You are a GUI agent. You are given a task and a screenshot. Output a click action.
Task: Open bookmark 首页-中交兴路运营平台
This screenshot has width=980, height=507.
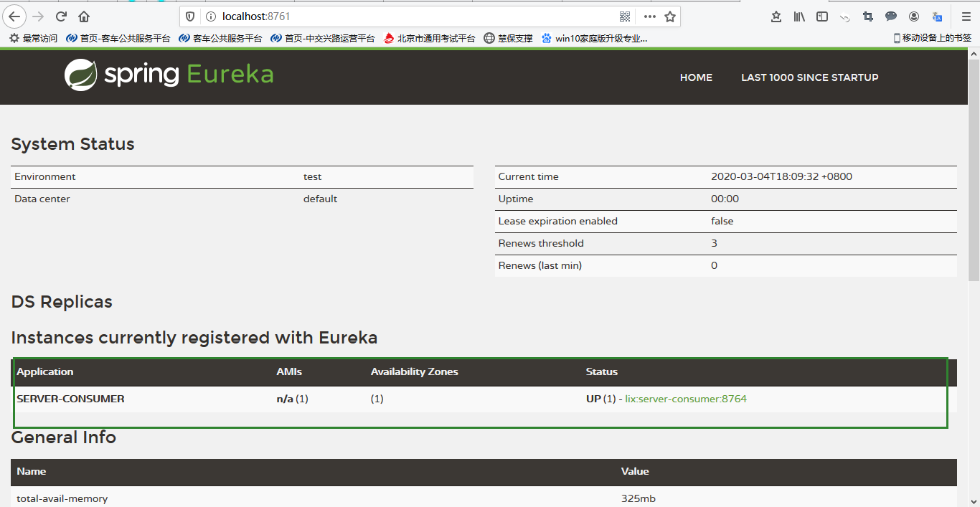[x=322, y=38]
